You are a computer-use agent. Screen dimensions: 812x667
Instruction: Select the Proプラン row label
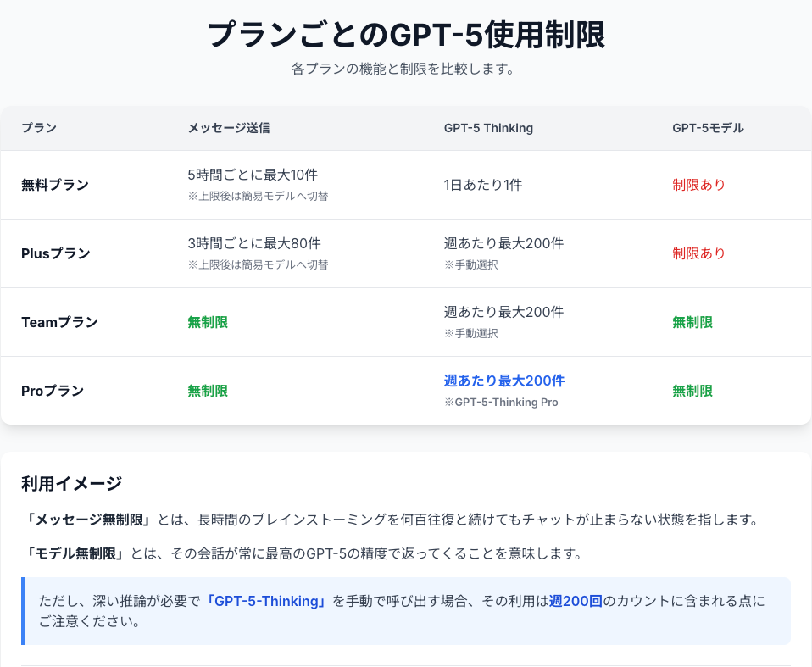click(x=53, y=391)
